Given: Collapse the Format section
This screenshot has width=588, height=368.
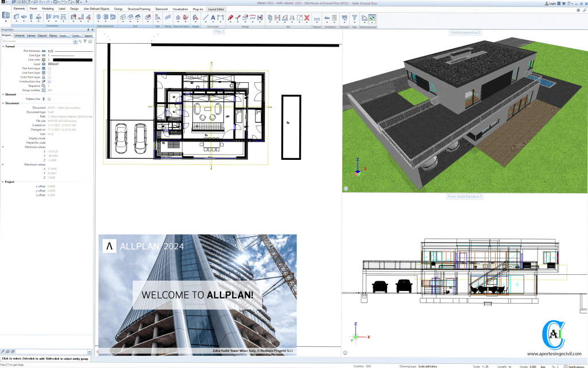Looking at the screenshot, I should click(x=4, y=47).
